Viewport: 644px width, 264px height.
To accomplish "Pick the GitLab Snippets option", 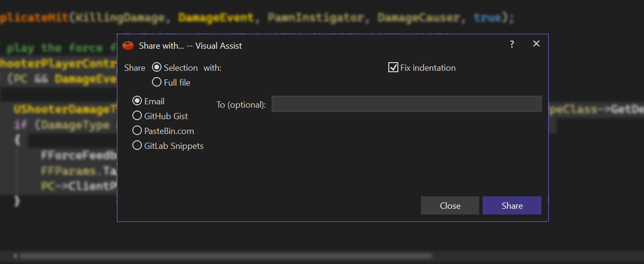I will tap(137, 145).
